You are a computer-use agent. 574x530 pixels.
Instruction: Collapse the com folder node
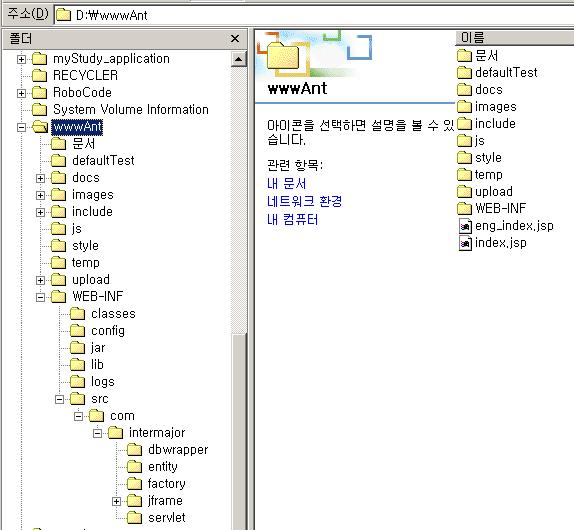(78, 417)
